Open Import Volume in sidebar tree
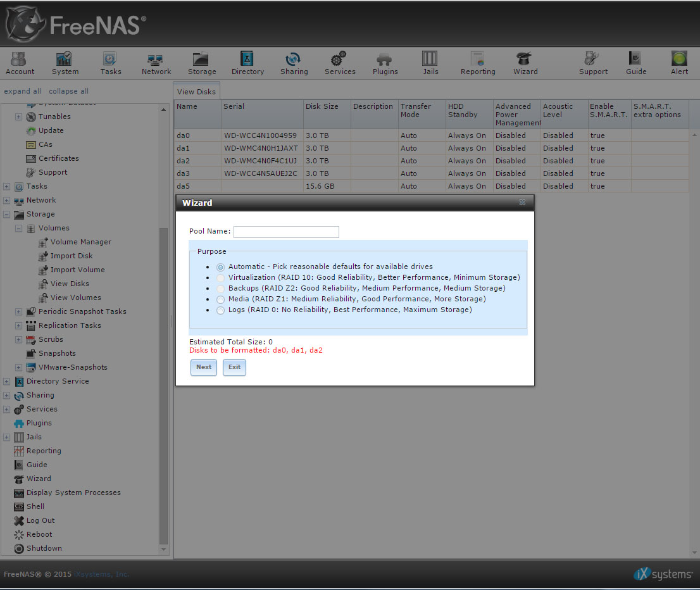This screenshot has width=700, height=590. [x=77, y=270]
